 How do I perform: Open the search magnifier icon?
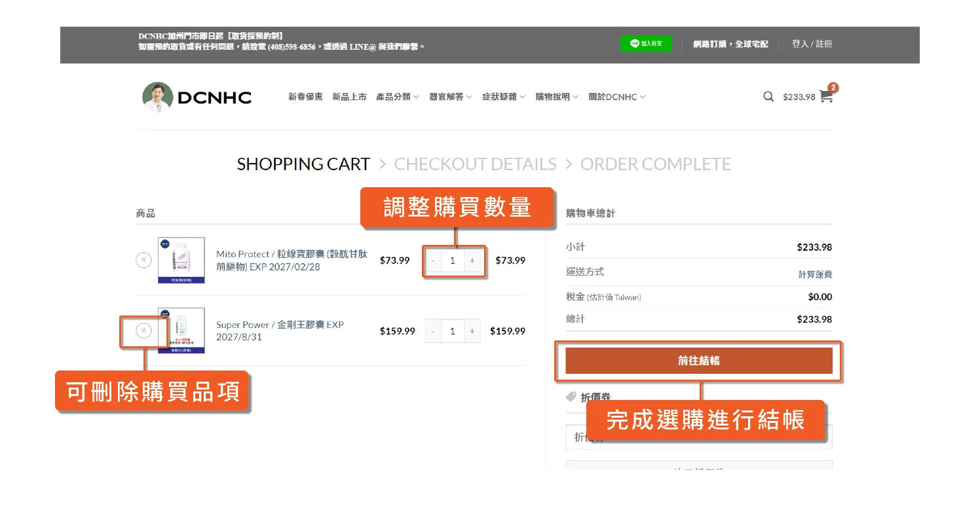click(x=768, y=97)
